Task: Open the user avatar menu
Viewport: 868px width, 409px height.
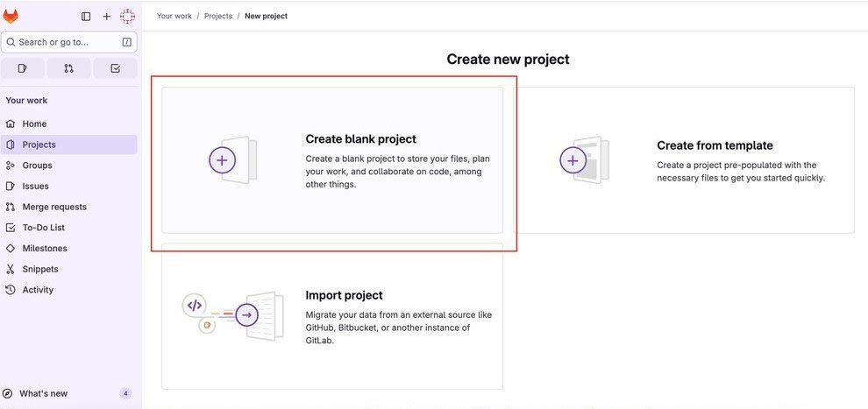Action: pyautogui.click(x=128, y=17)
